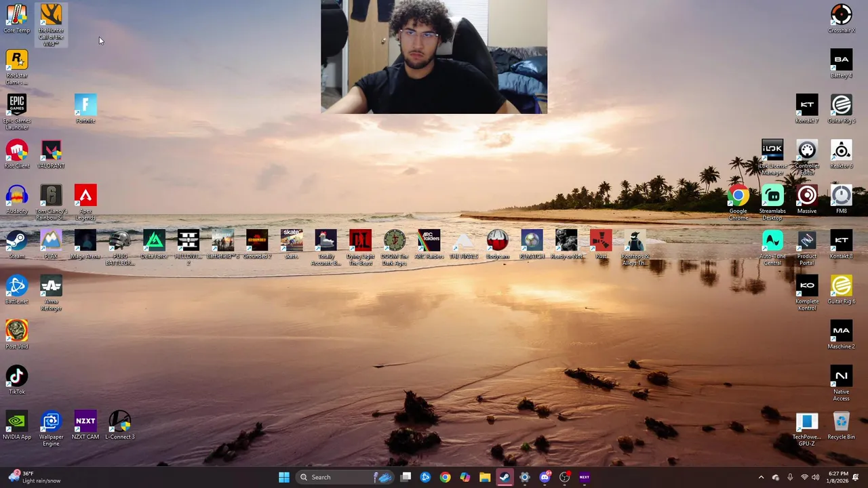The image size is (868, 488).
Task: Click the Windows Start button
Action: point(284,477)
